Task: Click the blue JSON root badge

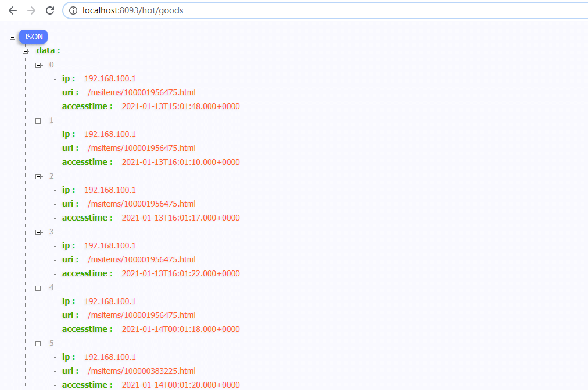Action: click(x=33, y=37)
